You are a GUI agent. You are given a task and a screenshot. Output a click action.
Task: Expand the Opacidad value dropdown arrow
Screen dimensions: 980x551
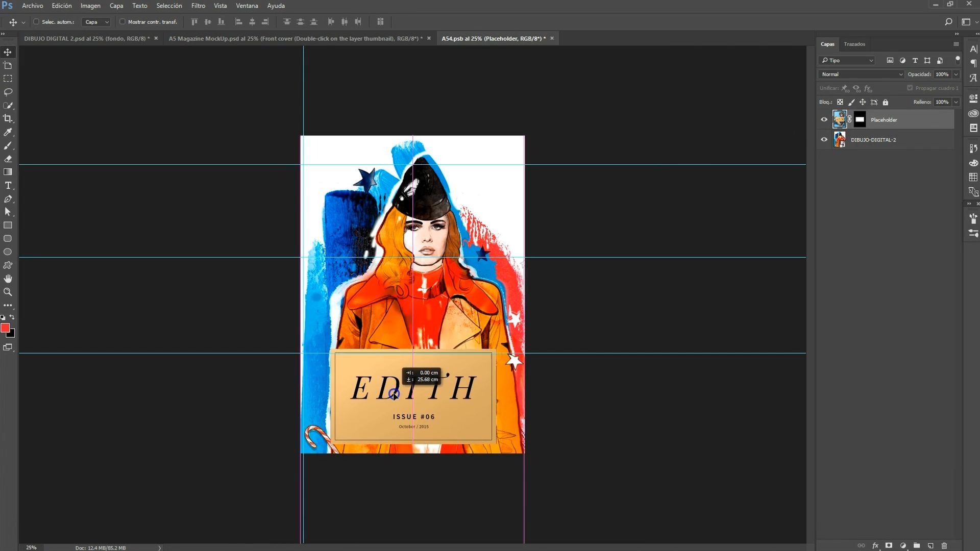click(x=956, y=74)
